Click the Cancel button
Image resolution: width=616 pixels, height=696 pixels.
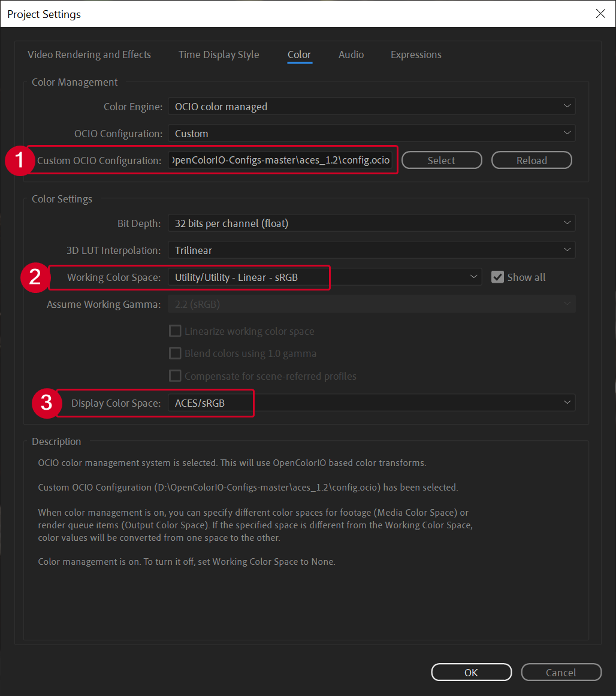click(x=561, y=673)
